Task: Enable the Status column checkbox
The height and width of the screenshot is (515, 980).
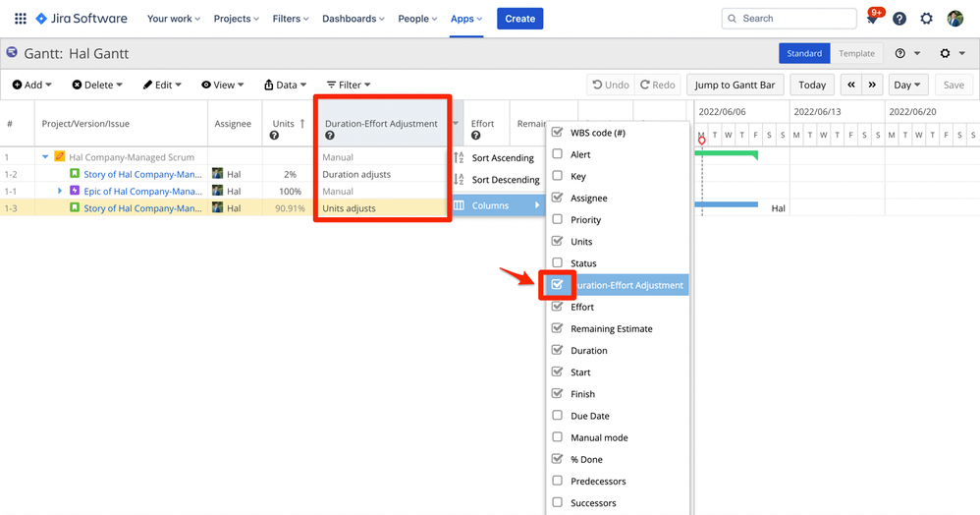Action: coord(558,262)
